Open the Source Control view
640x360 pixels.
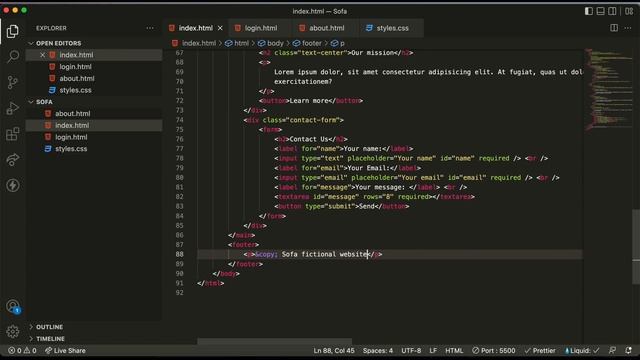point(13,82)
